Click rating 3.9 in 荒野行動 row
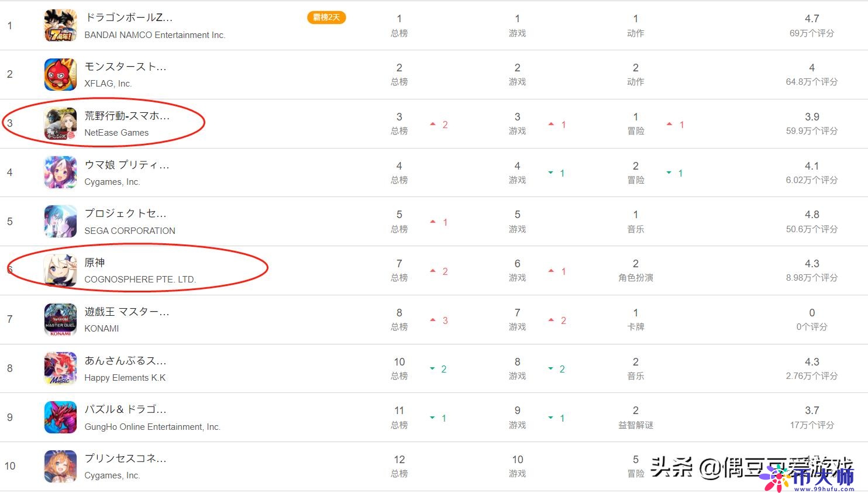Screen dimensions: 868x493 812,117
